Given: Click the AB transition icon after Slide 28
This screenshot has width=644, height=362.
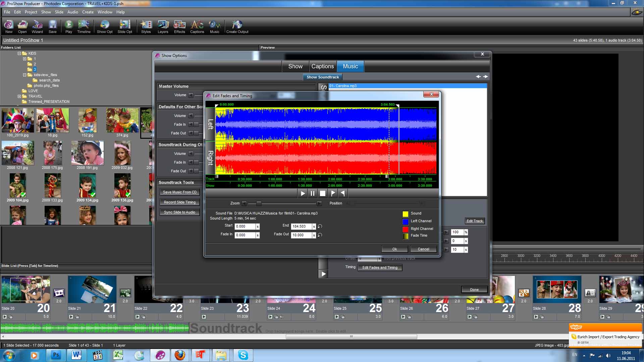Looking at the screenshot, I should pos(590,293).
